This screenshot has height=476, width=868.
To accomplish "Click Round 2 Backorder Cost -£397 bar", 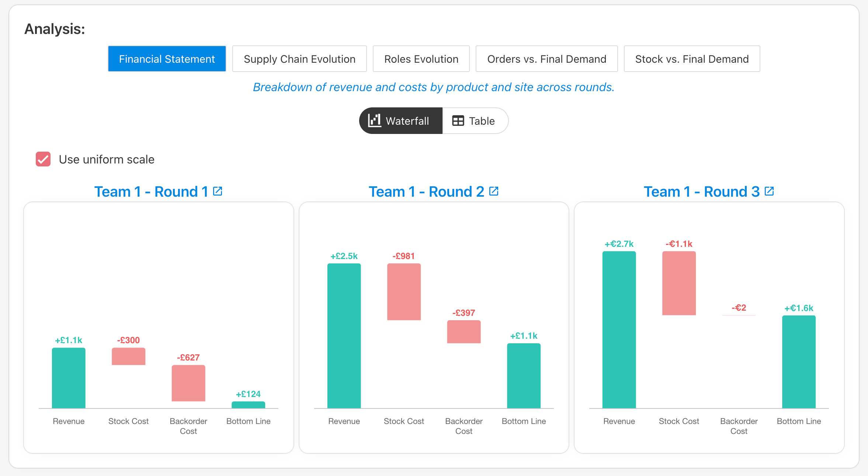I will pyautogui.click(x=464, y=332).
